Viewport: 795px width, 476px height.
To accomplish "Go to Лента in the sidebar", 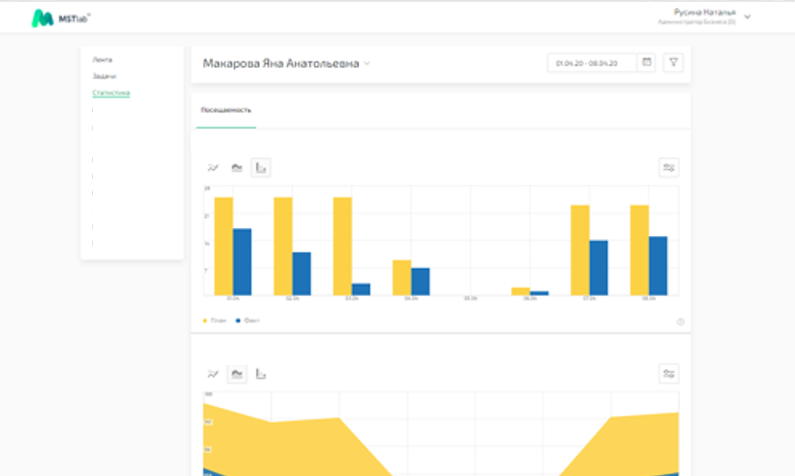I will pos(102,60).
